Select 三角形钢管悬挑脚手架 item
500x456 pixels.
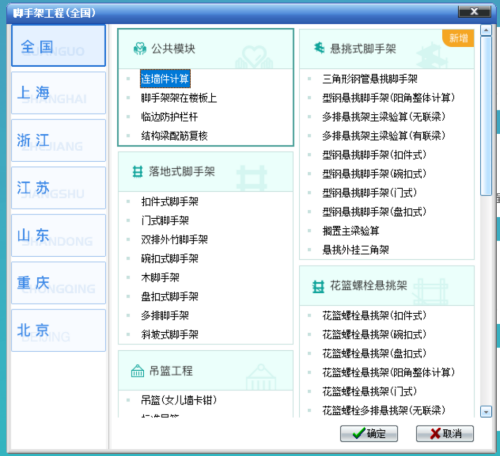[x=370, y=79]
